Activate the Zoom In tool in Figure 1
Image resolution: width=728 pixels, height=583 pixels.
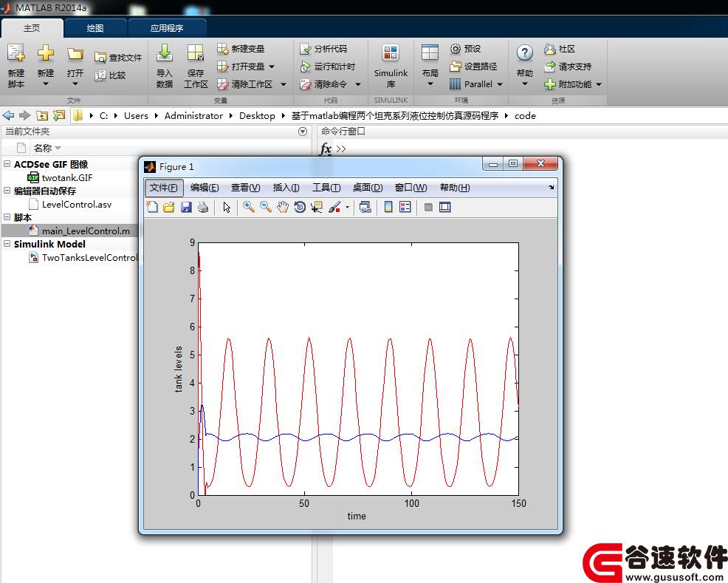click(248, 207)
